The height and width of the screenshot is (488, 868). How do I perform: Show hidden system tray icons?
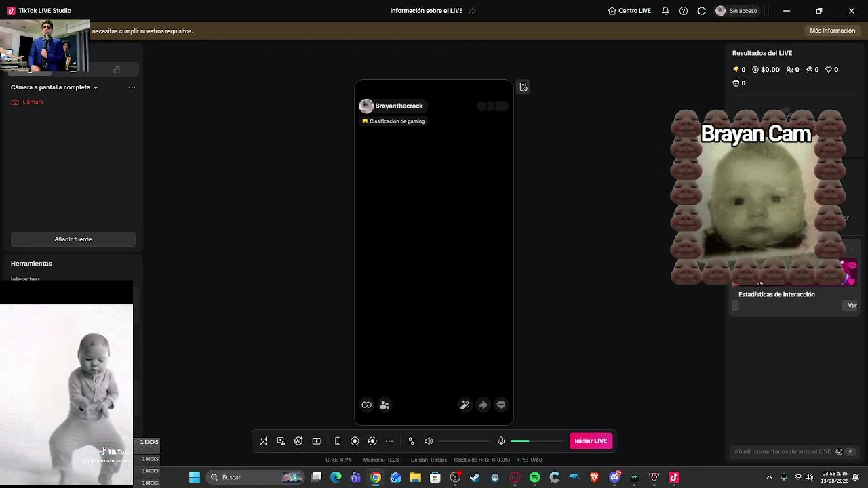pyautogui.click(x=769, y=477)
